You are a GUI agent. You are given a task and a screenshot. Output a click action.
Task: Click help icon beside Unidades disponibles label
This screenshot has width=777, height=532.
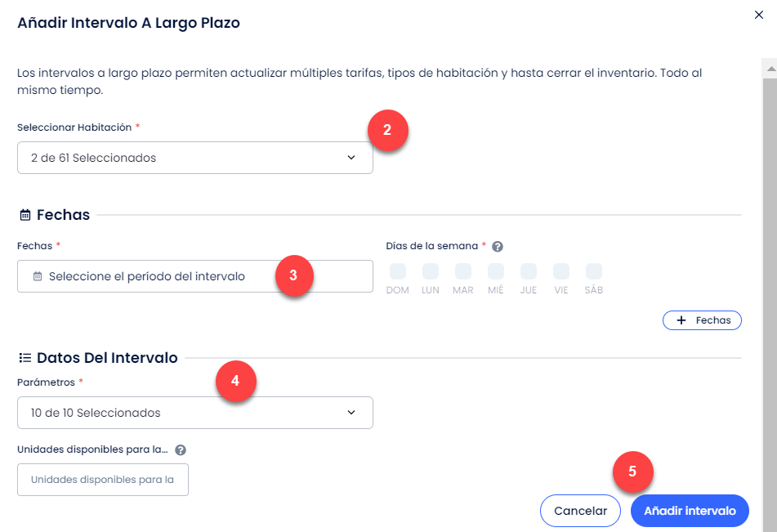tap(181, 449)
